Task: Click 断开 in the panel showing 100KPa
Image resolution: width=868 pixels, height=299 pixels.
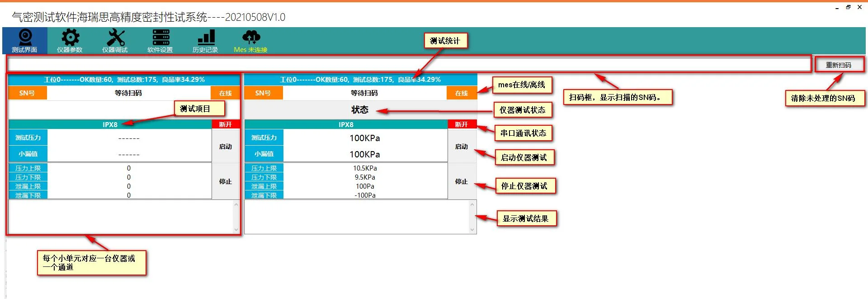Action: [461, 124]
